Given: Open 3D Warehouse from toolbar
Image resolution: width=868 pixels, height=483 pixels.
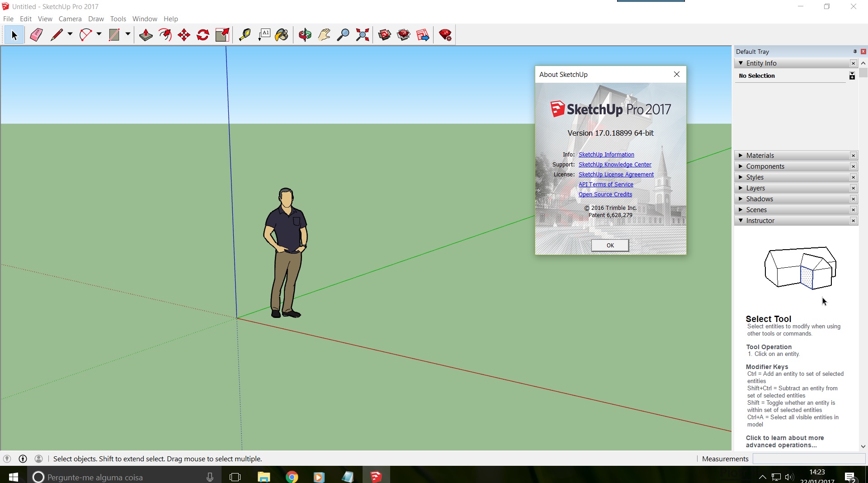Looking at the screenshot, I should click(x=385, y=35).
